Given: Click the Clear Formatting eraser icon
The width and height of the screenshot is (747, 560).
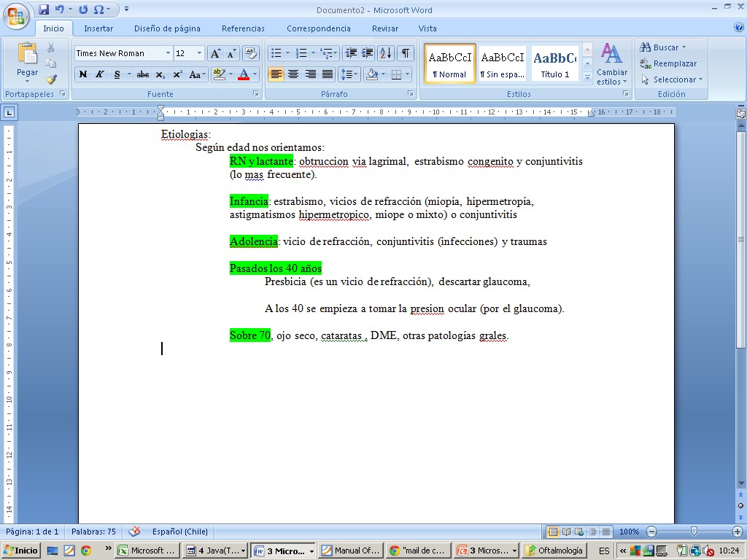Looking at the screenshot, I should pos(251,53).
